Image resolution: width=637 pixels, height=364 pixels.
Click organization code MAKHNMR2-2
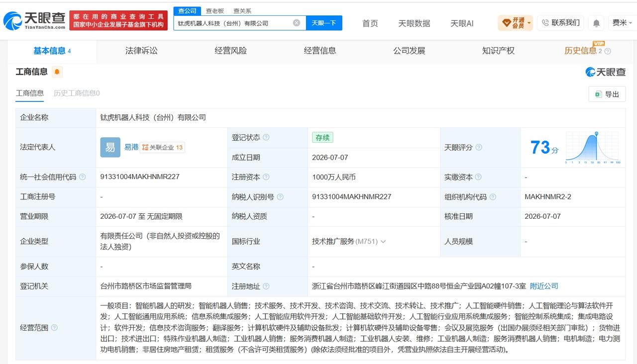[548, 197]
